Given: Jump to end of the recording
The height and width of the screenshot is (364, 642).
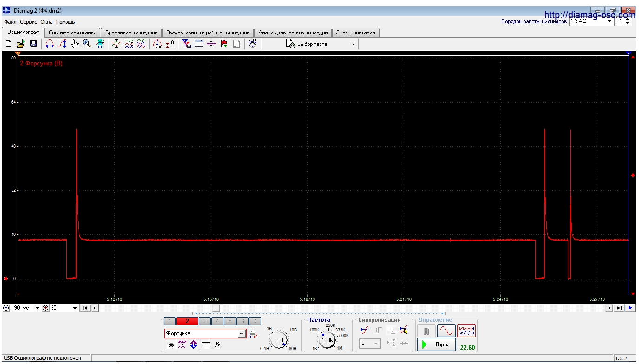Looking at the screenshot, I should click(619, 308).
